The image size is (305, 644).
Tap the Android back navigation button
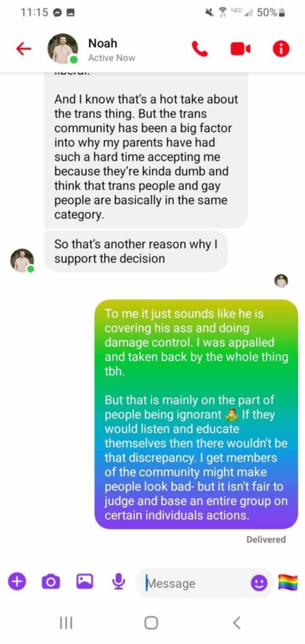point(236,623)
